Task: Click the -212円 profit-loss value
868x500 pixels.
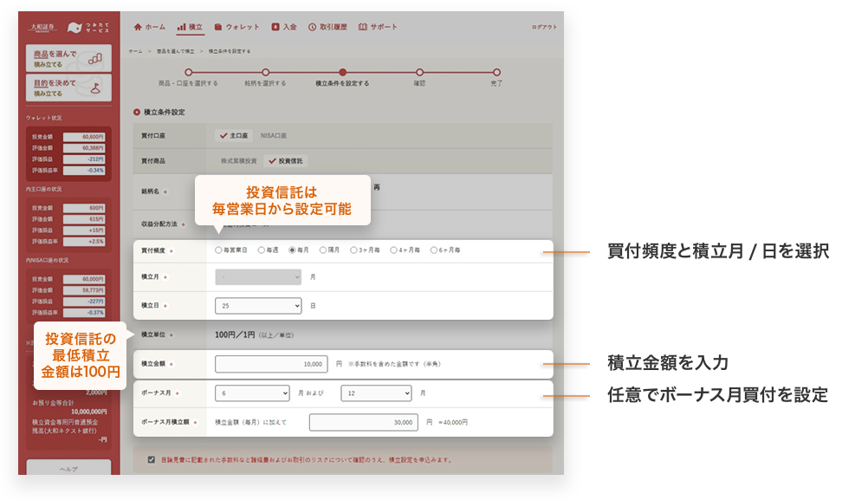Action: coord(84,159)
